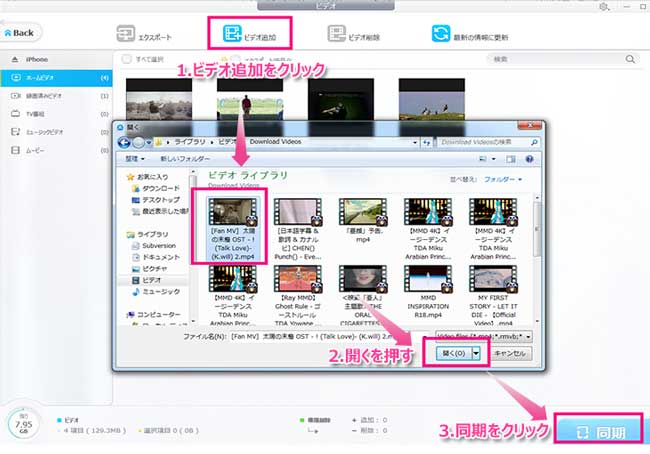Click the ビデオ追加 add video icon
650x454 pixels.
pyautogui.click(x=231, y=34)
